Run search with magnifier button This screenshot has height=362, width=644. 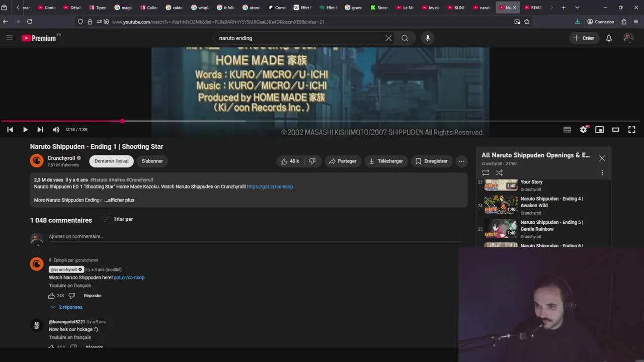[x=405, y=38]
